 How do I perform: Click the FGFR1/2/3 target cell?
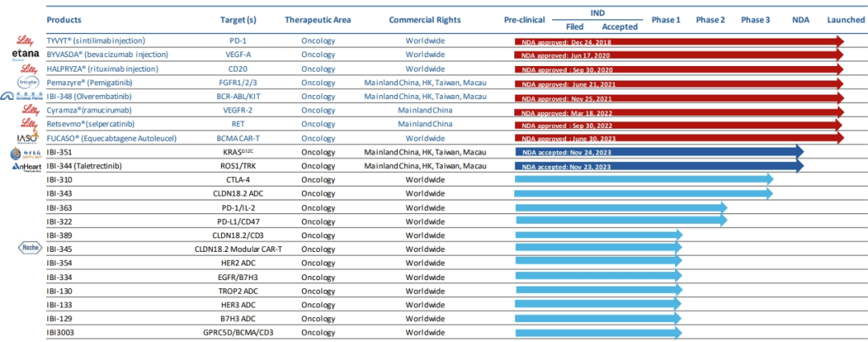238,83
